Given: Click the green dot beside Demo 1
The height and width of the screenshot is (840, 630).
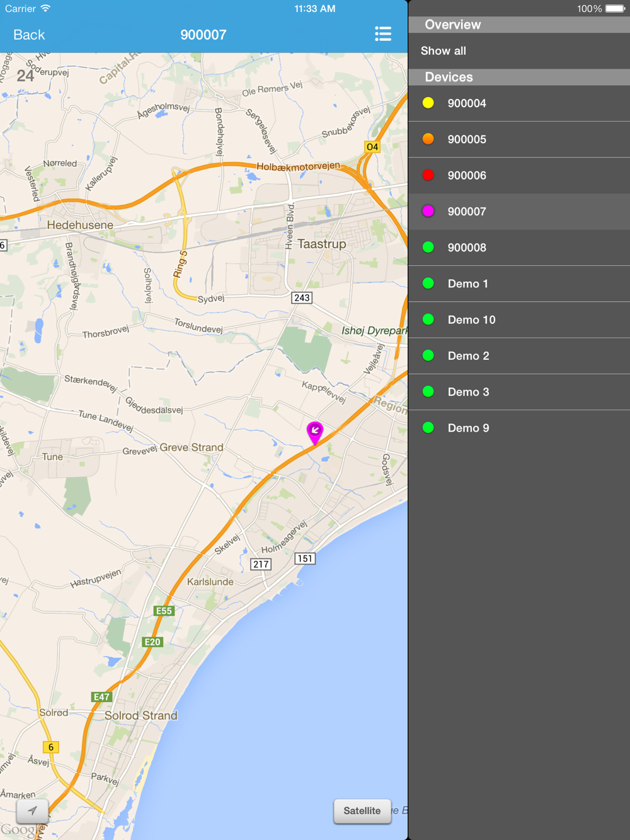Looking at the screenshot, I should (x=428, y=284).
